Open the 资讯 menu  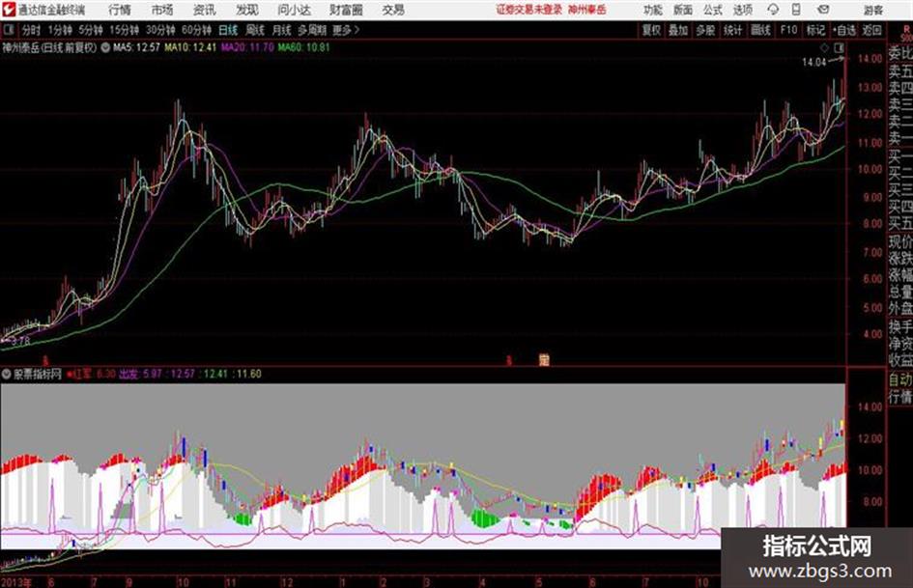click(x=205, y=10)
